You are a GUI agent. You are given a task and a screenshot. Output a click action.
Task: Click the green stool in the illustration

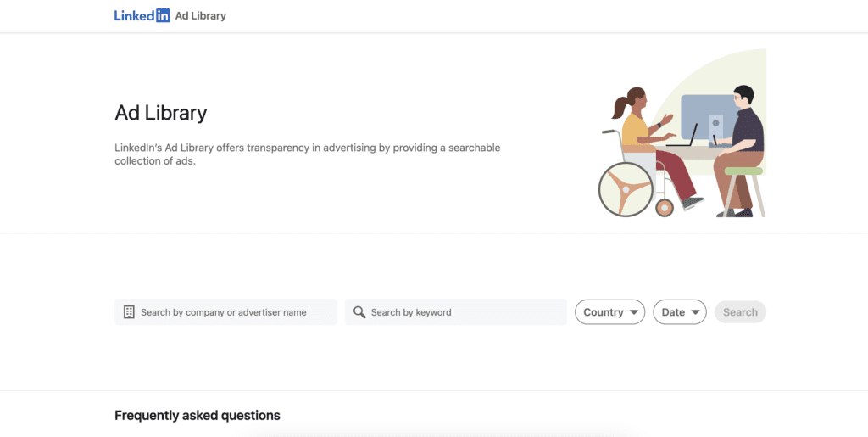[743, 191]
